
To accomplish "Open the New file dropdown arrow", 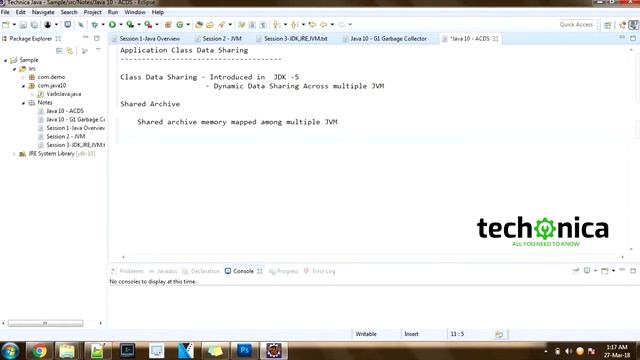I will click(14, 25).
